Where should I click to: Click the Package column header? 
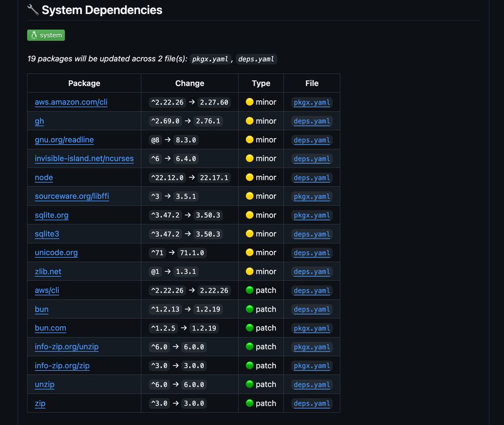coord(84,83)
